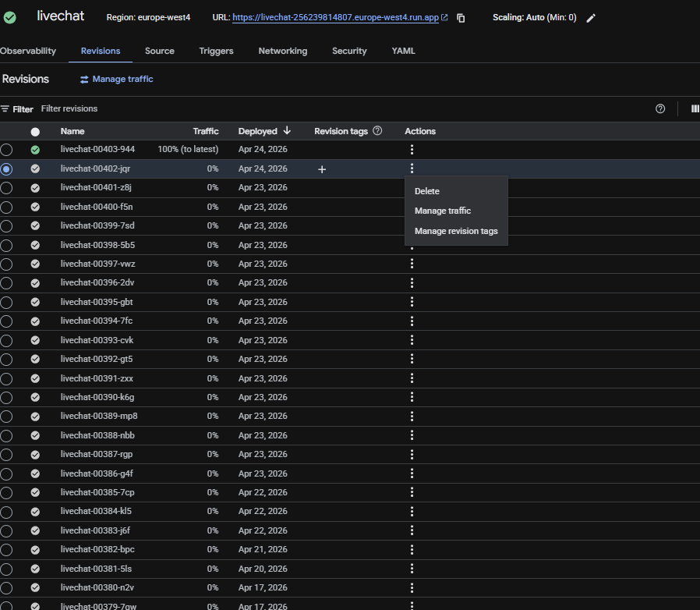Open actions menu for livechat-00386-g4f
The image size is (700, 610).
[x=412, y=473]
